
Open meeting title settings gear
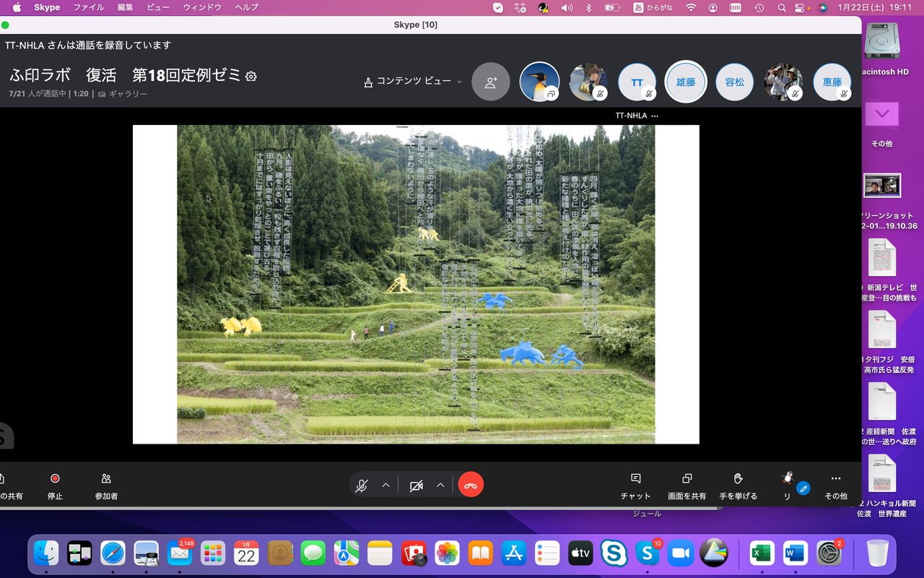[251, 76]
